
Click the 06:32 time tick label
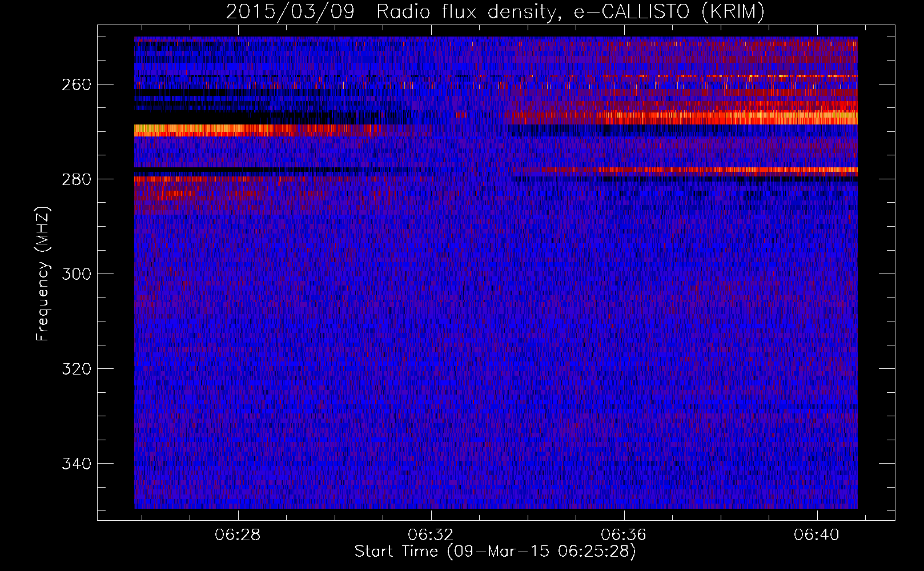431,534
